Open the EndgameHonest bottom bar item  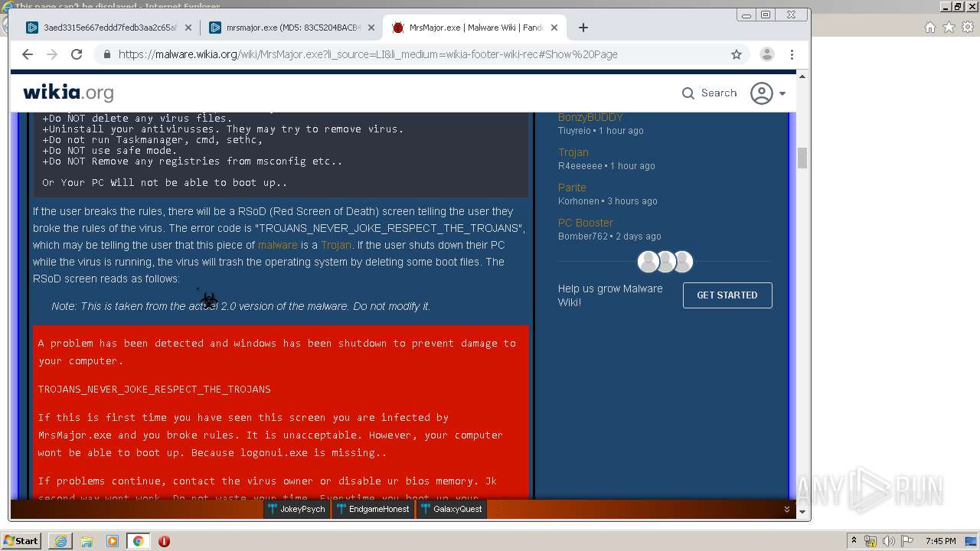pos(372,509)
